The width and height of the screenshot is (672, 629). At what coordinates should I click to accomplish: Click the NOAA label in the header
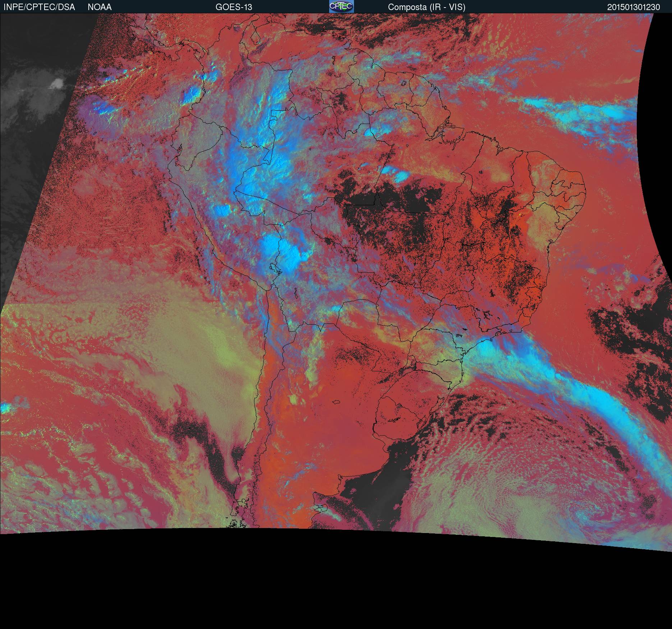[x=100, y=7]
